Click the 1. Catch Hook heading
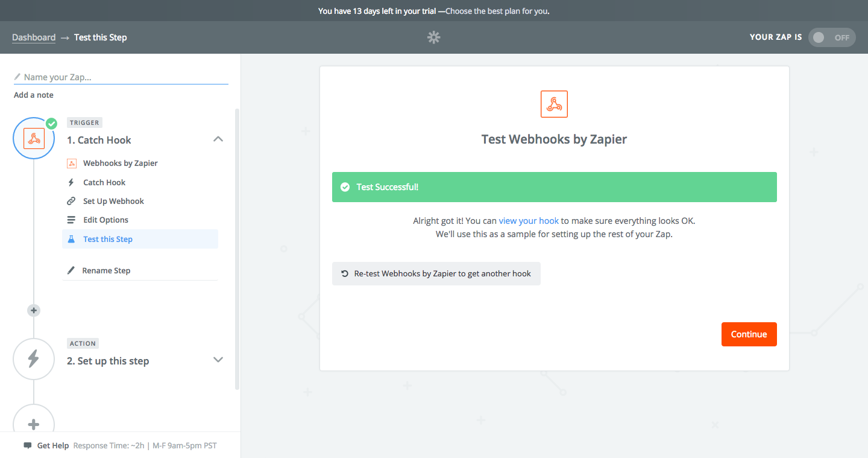Screen dimensions: 868x458 [x=99, y=140]
